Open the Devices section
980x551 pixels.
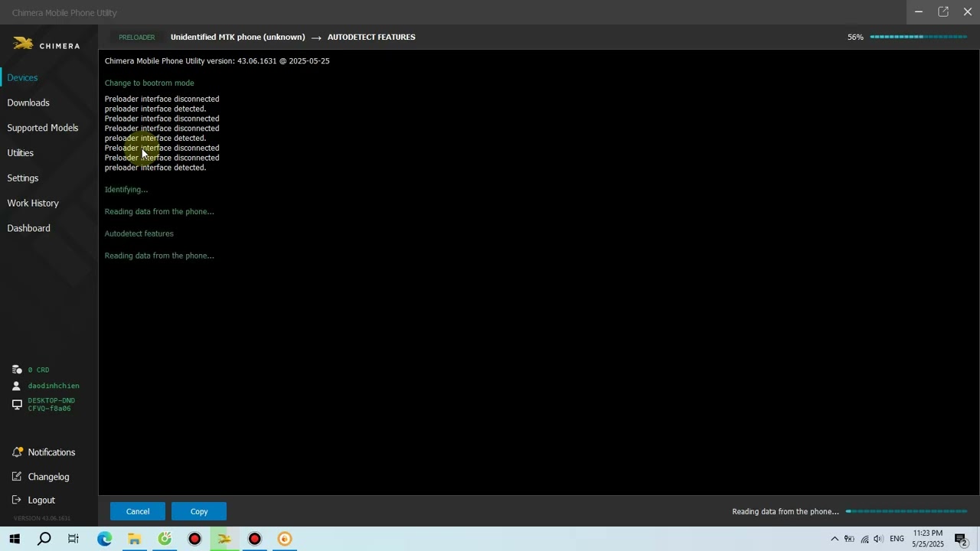click(x=22, y=77)
